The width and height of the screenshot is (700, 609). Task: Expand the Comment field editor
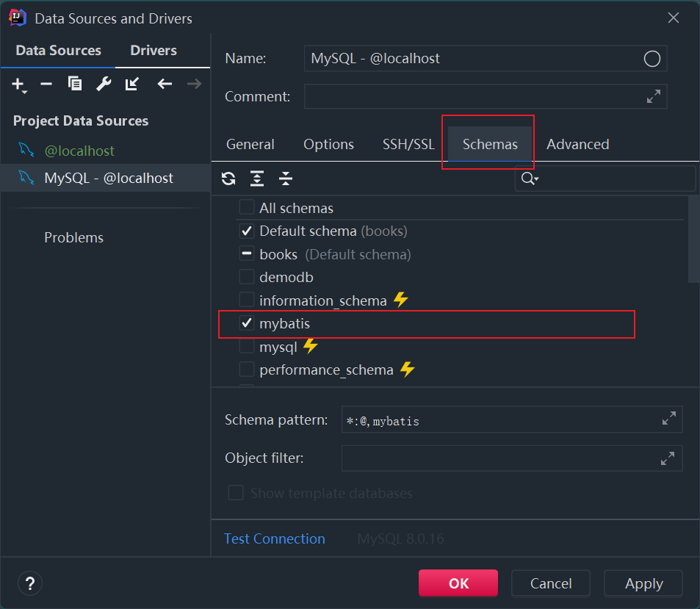tap(654, 96)
